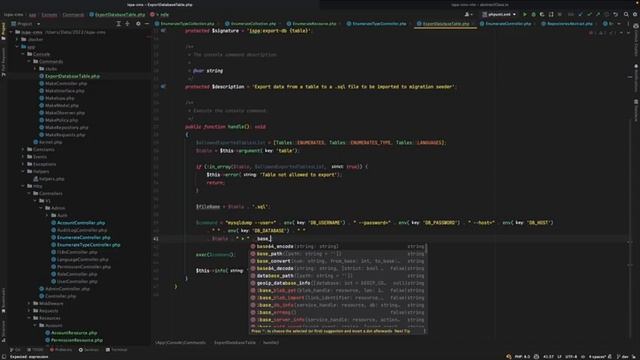Open MakeController.php in project tree

66,83
